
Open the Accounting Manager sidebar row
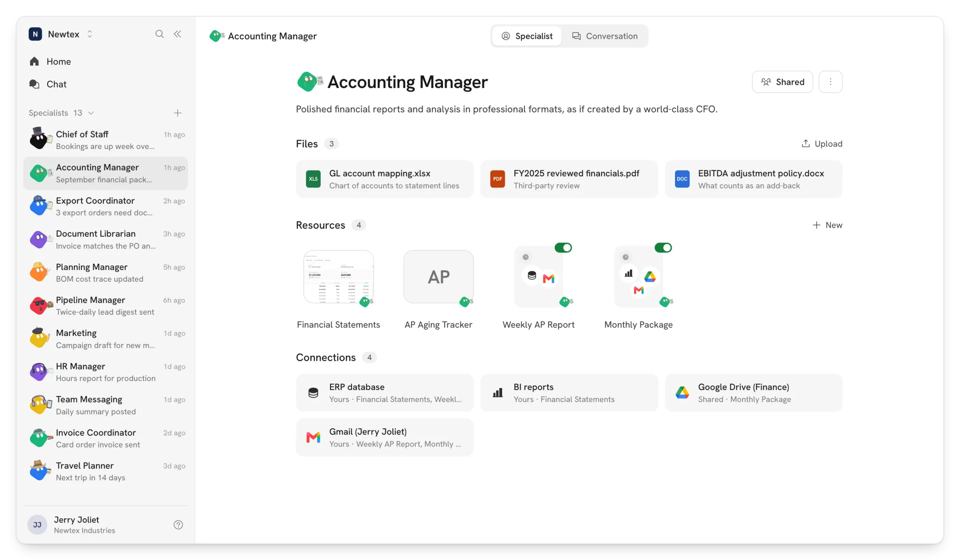(x=105, y=173)
